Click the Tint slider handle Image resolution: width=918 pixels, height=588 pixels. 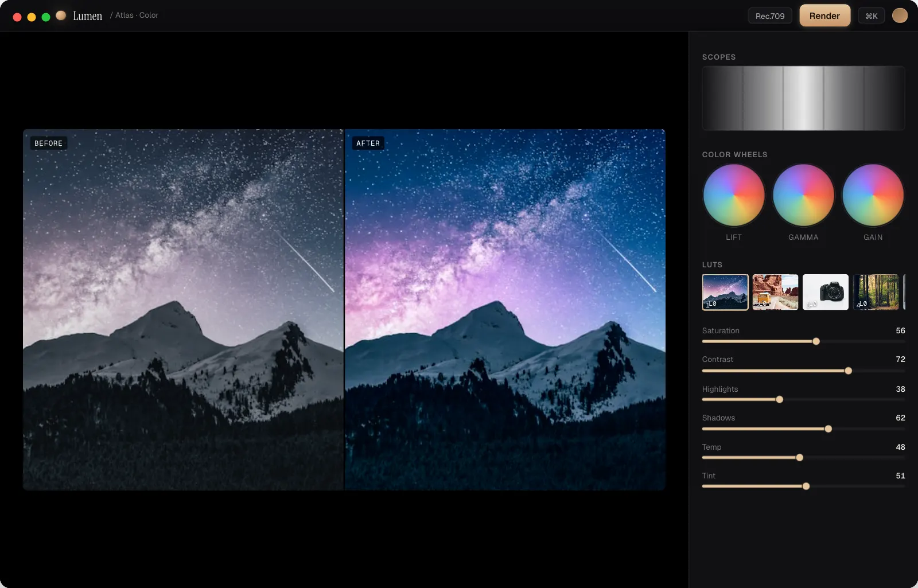806,486
